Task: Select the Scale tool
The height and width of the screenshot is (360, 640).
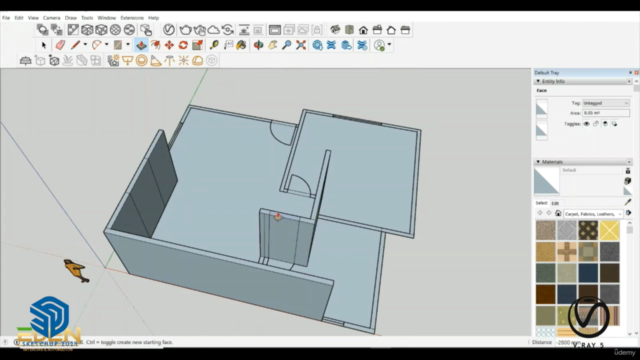Action: (198, 45)
